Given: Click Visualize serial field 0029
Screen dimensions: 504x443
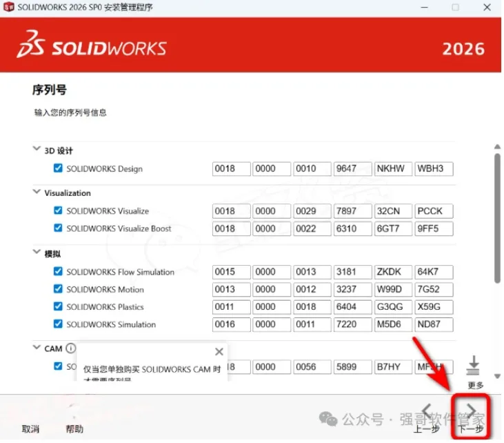Looking at the screenshot, I should point(312,211).
